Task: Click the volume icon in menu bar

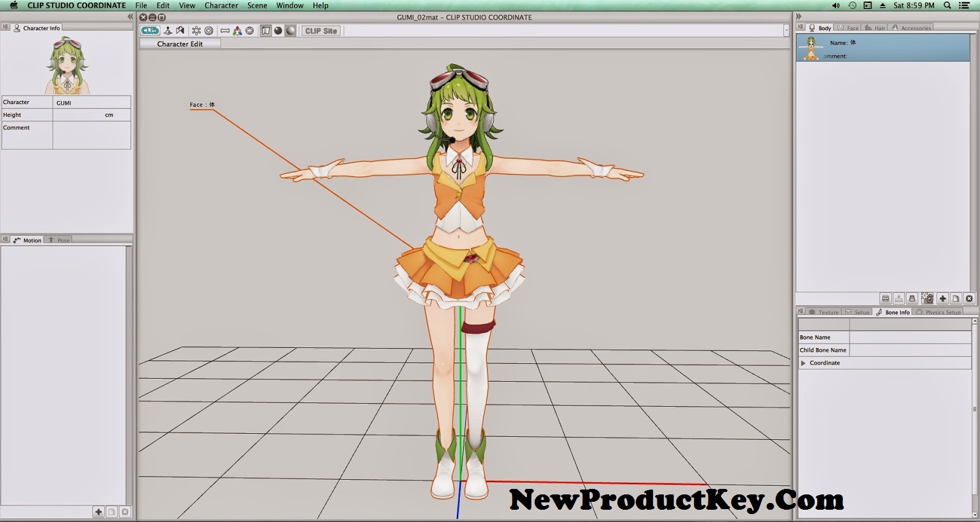Action: point(836,6)
